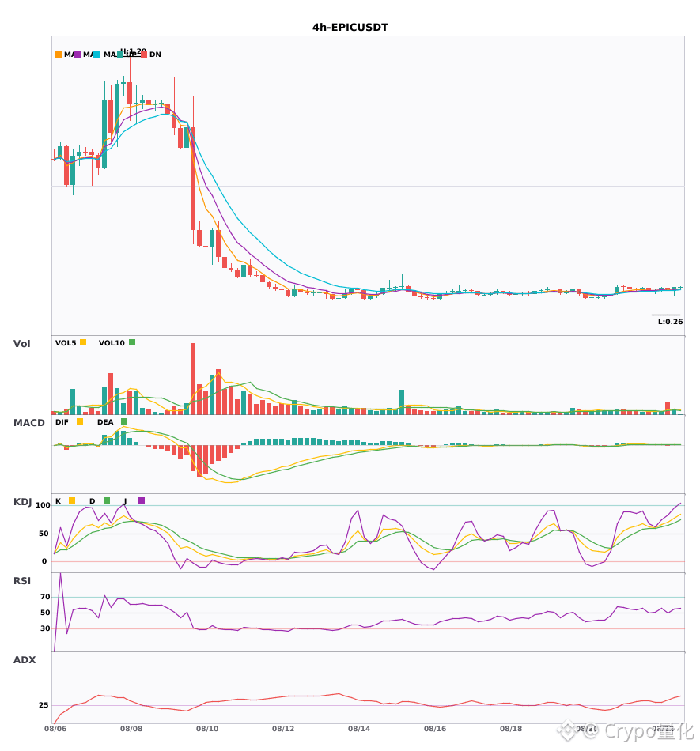
Task: Click the VOL10 legend text
Action: click(112, 343)
